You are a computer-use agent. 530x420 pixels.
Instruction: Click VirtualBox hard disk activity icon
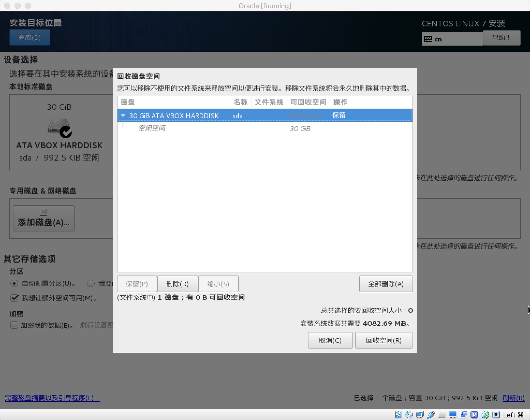point(399,415)
